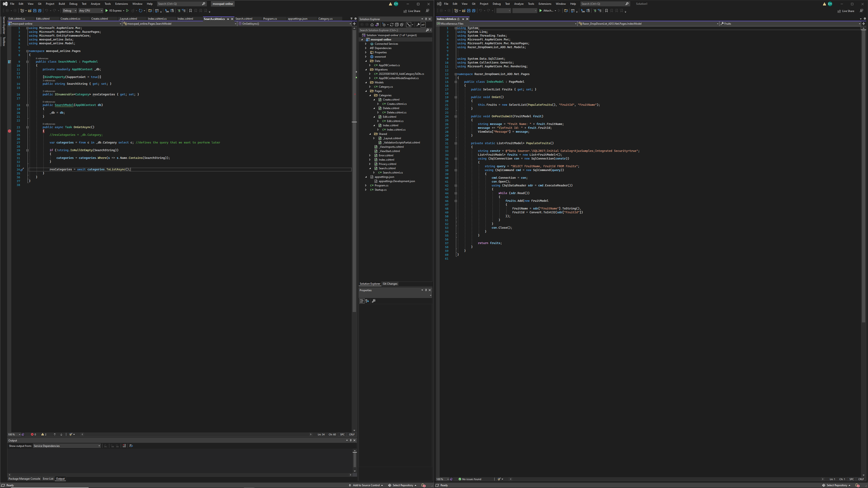Open Fruits member dropdown in right window
Image resolution: width=868 pixels, height=488 pixels.
coord(790,24)
